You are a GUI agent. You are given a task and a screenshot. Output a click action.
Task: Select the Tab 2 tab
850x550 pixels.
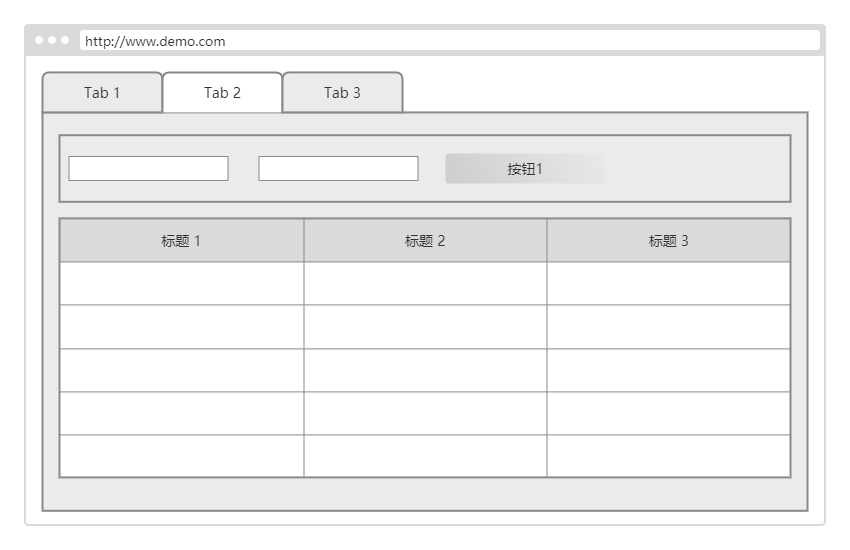222,93
